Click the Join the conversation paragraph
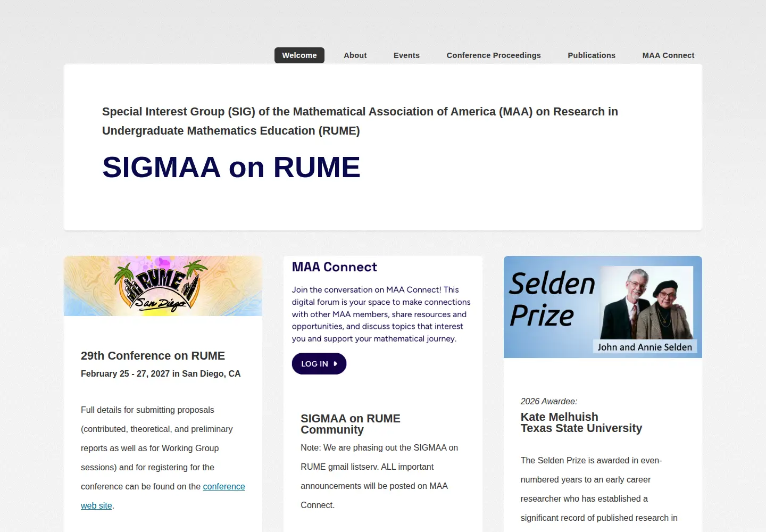 click(381, 314)
